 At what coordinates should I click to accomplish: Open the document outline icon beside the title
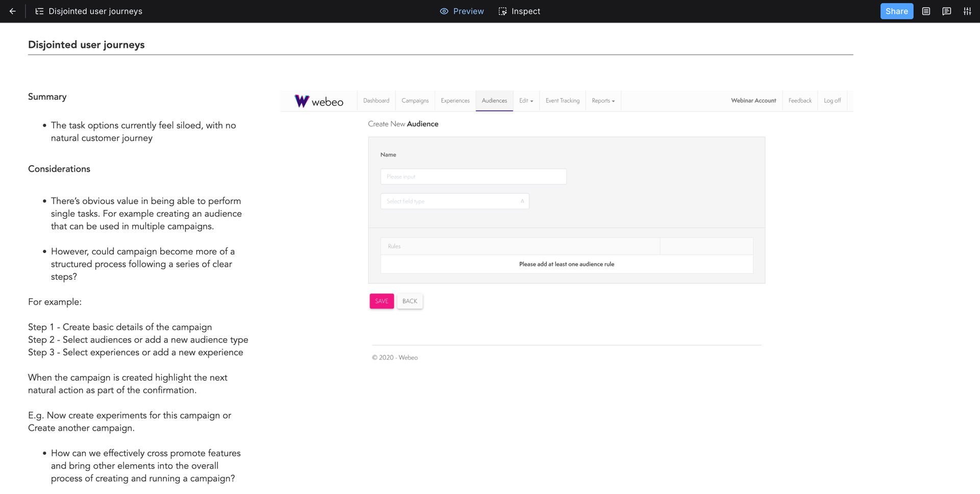pos(39,11)
